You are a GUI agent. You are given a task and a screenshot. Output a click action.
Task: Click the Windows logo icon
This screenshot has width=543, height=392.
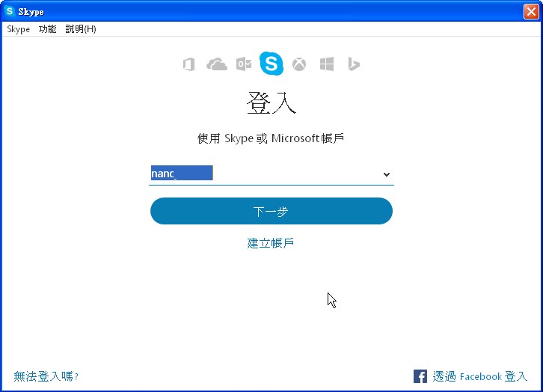pyautogui.click(x=327, y=64)
